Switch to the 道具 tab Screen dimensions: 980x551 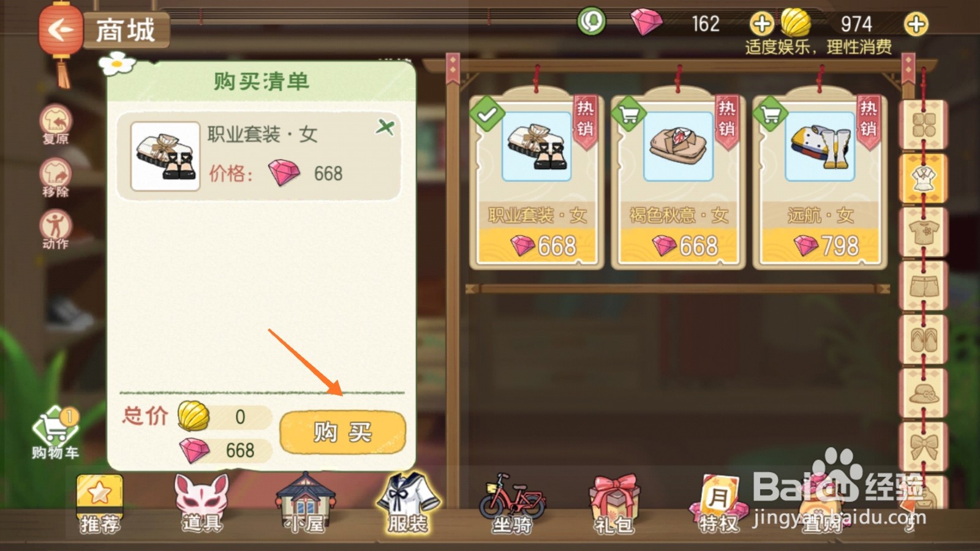[202, 503]
